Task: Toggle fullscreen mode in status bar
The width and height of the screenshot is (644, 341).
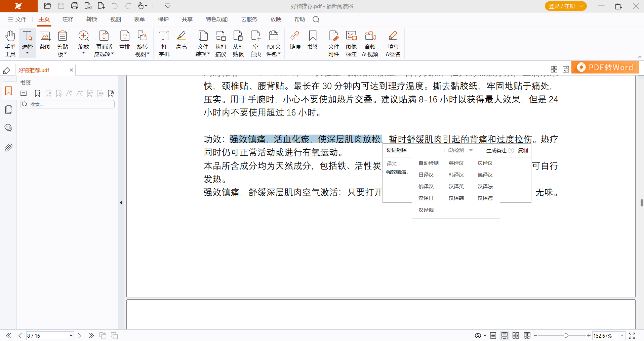Action: (632, 336)
